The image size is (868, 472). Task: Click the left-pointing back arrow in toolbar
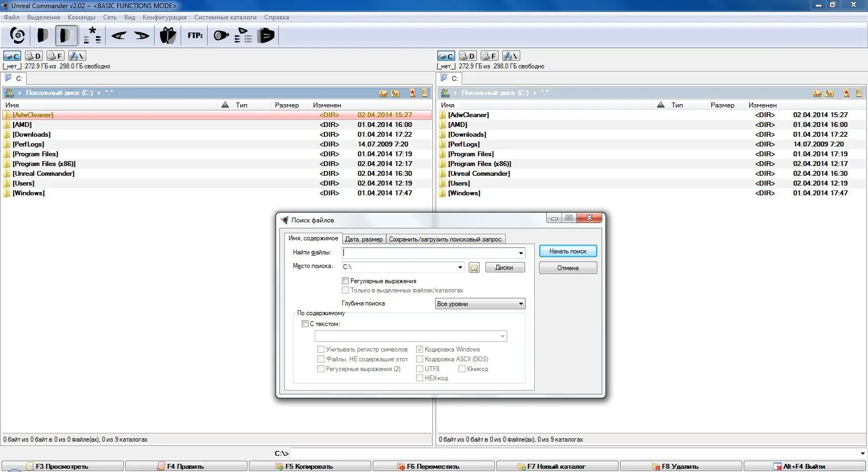[119, 36]
